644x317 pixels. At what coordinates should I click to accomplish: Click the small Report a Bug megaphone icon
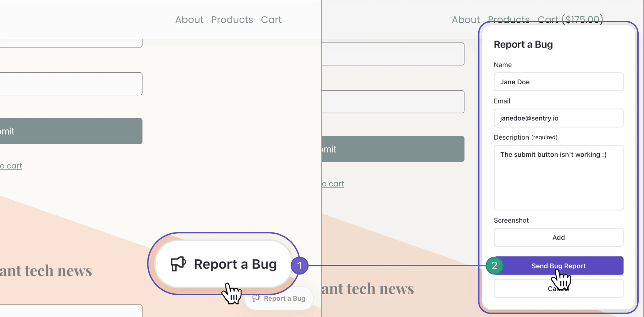pyautogui.click(x=256, y=298)
